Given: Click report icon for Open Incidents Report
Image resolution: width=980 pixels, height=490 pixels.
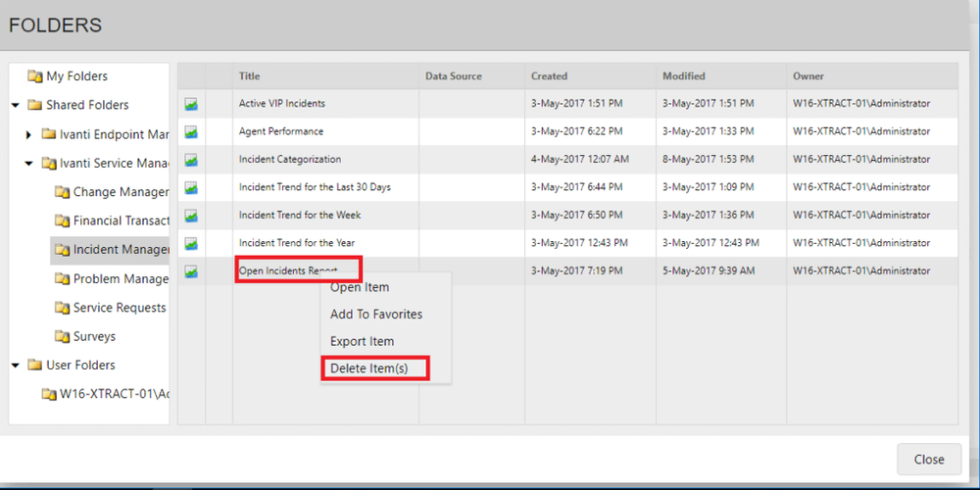Looking at the screenshot, I should coord(191,271).
